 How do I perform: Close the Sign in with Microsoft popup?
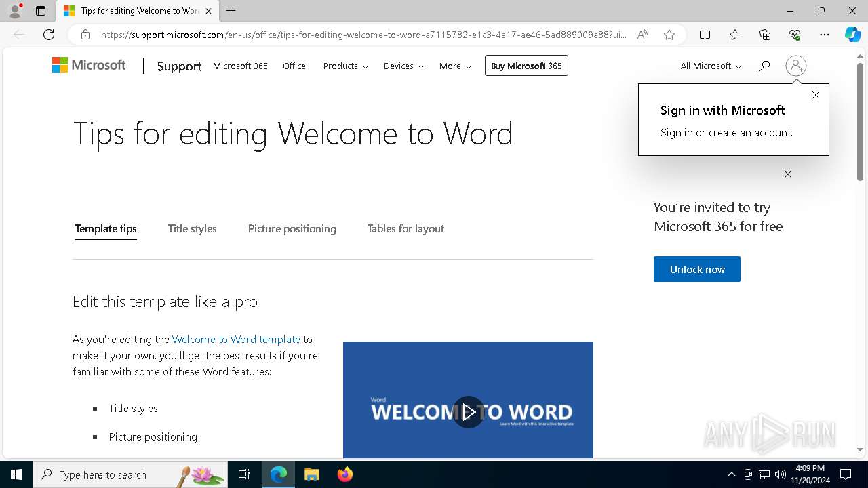point(816,95)
